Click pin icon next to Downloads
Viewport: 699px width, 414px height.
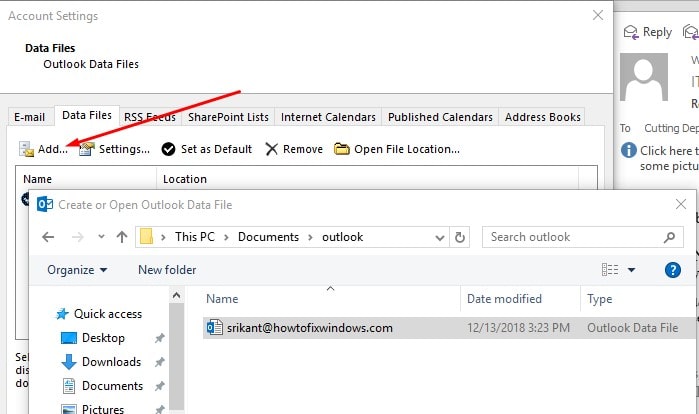159,362
